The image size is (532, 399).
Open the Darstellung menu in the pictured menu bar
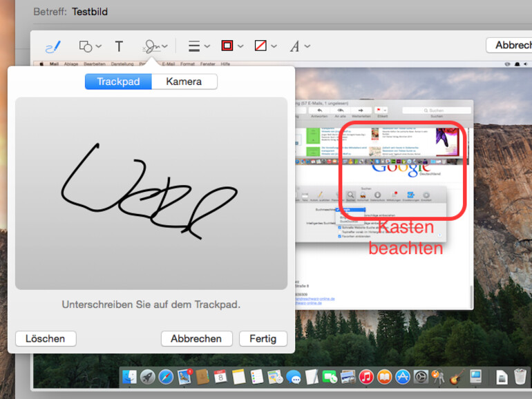[122, 64]
